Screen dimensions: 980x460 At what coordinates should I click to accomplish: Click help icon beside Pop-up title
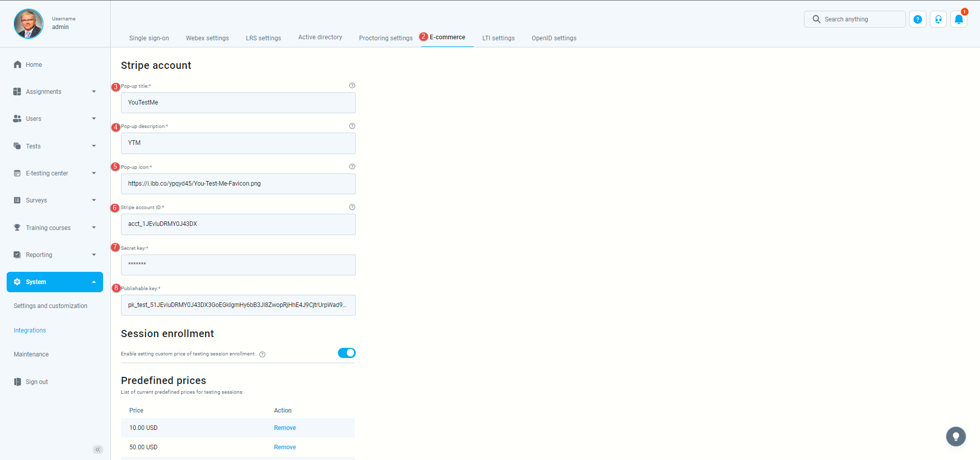(352, 86)
